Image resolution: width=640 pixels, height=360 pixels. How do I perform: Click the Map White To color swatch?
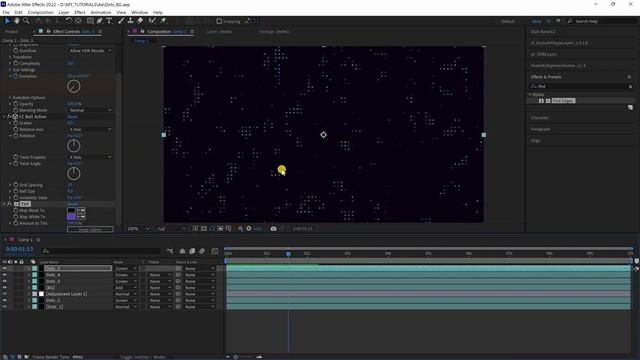point(71,217)
